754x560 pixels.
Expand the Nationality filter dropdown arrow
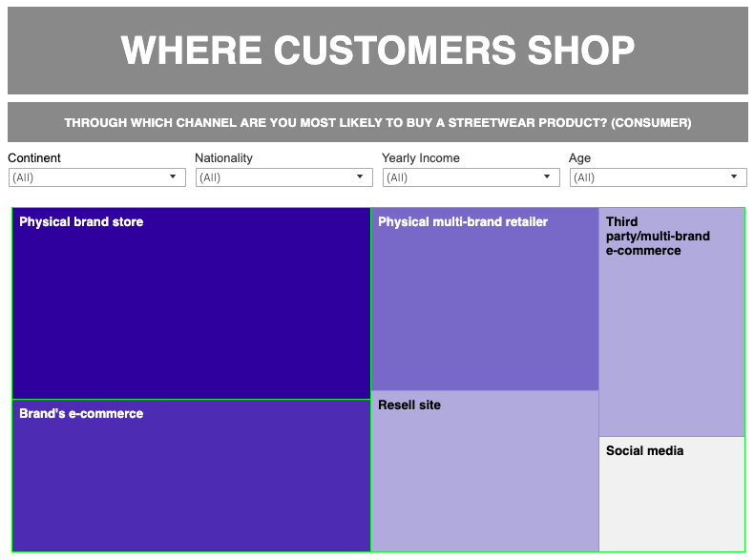coord(360,177)
